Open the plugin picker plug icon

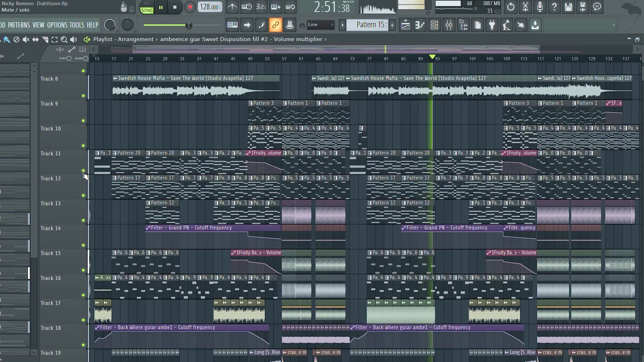coord(492,25)
